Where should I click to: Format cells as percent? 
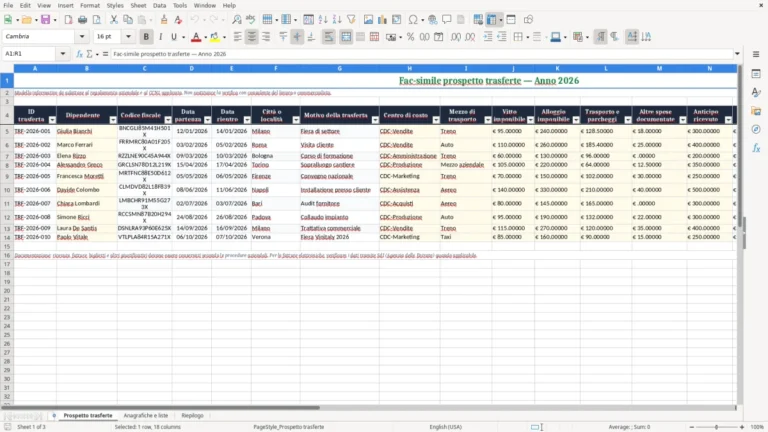(410, 37)
